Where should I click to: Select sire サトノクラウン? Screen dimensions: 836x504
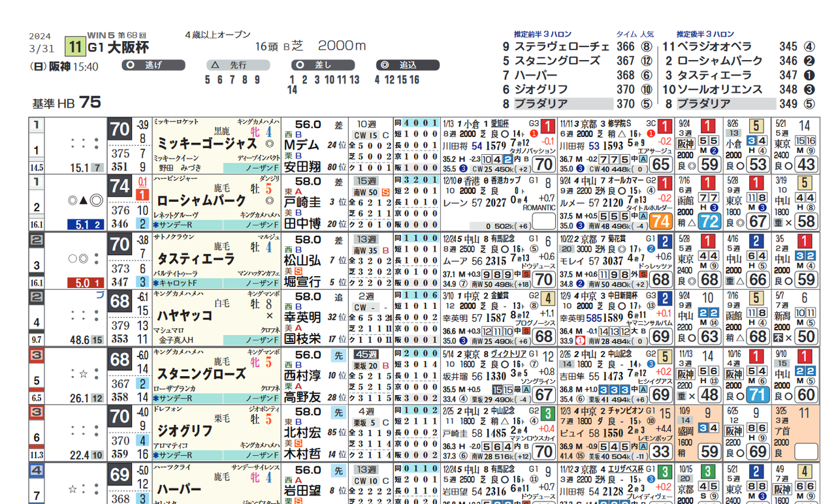point(173,236)
